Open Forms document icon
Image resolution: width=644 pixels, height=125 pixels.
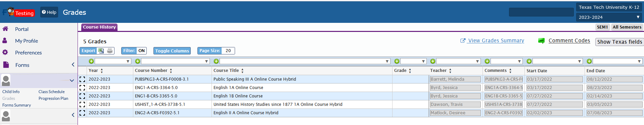coord(6,65)
